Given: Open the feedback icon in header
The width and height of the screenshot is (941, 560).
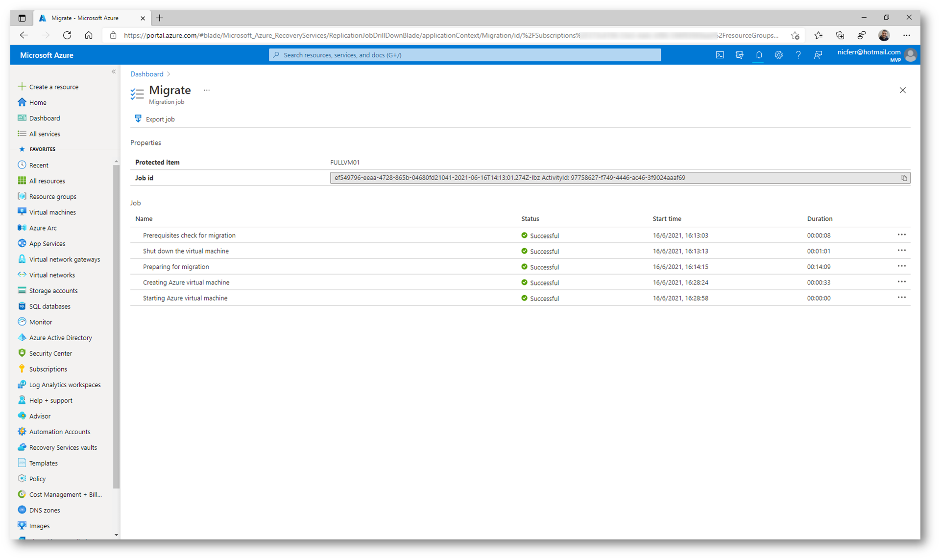Looking at the screenshot, I should tap(818, 55).
